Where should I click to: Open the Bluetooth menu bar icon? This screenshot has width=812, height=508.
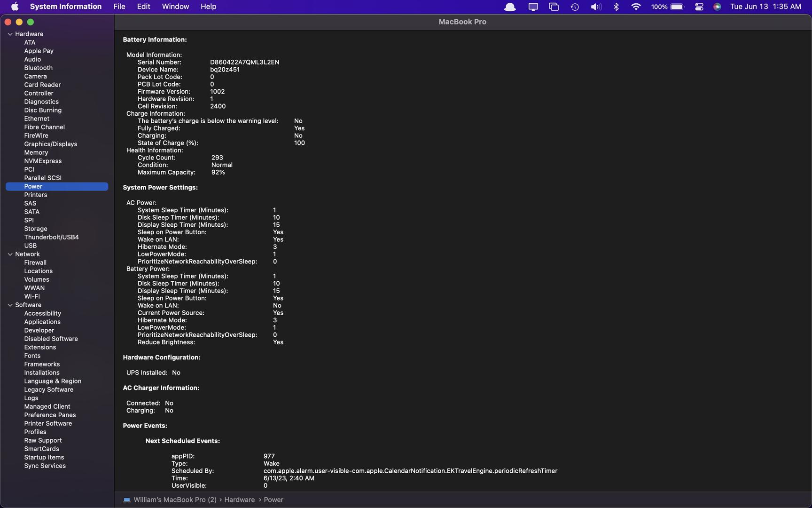616,7
